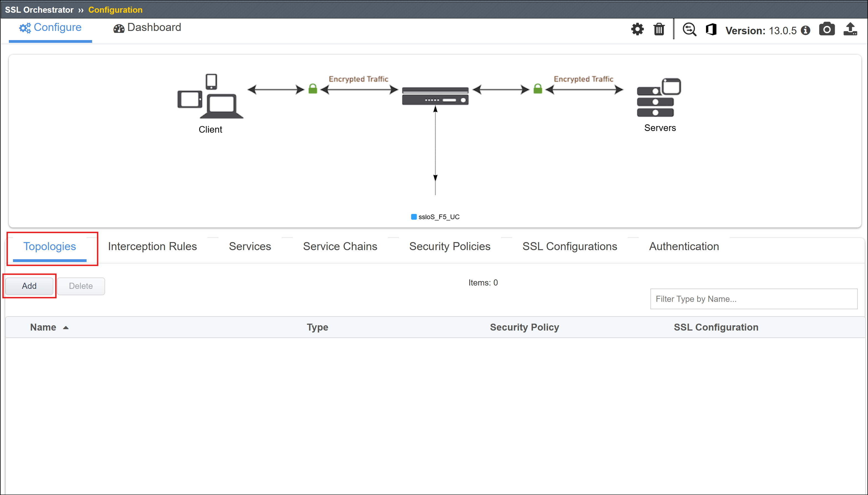This screenshot has height=495, width=868.
Task: Switch to the Configure tab
Action: pos(50,28)
